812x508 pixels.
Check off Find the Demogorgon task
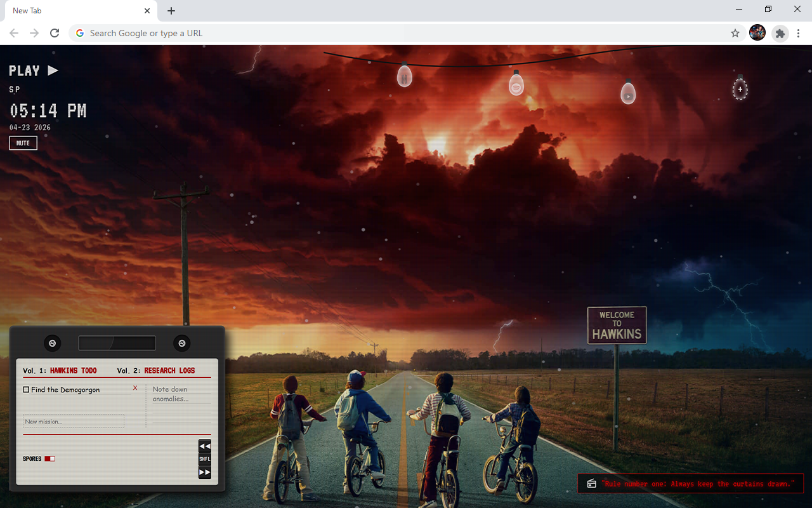click(26, 390)
